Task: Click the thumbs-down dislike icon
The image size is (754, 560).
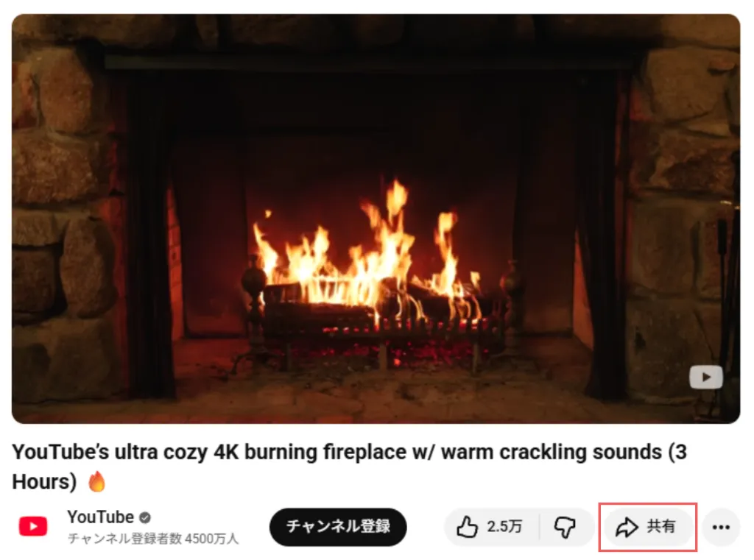Action: (x=565, y=528)
